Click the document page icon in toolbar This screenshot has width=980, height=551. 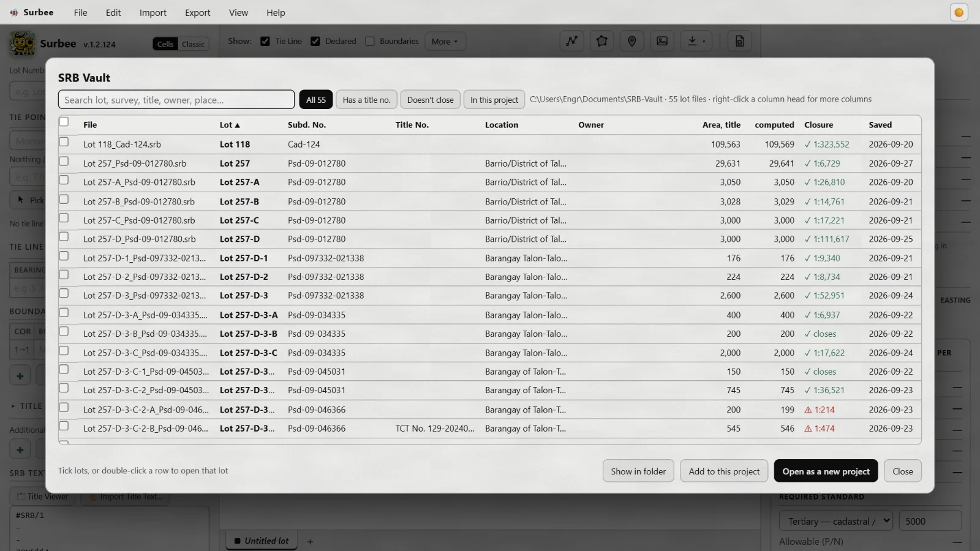pyautogui.click(x=740, y=41)
